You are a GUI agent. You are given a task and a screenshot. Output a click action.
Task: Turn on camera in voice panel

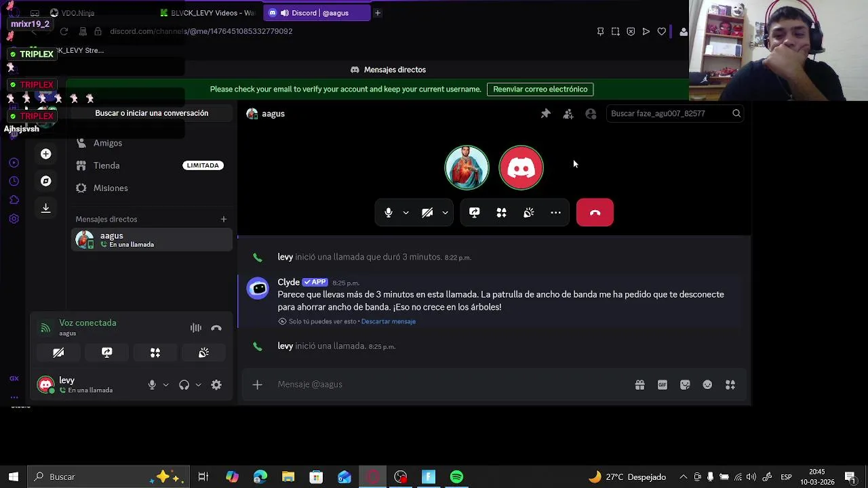(x=58, y=352)
